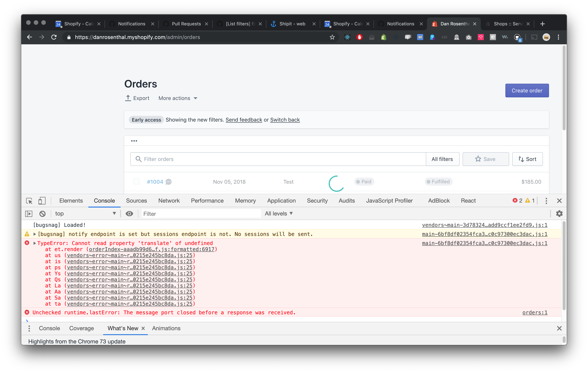Toggle the bookmark star in the address bar
Image resolution: width=588 pixels, height=373 pixels.
[332, 37]
